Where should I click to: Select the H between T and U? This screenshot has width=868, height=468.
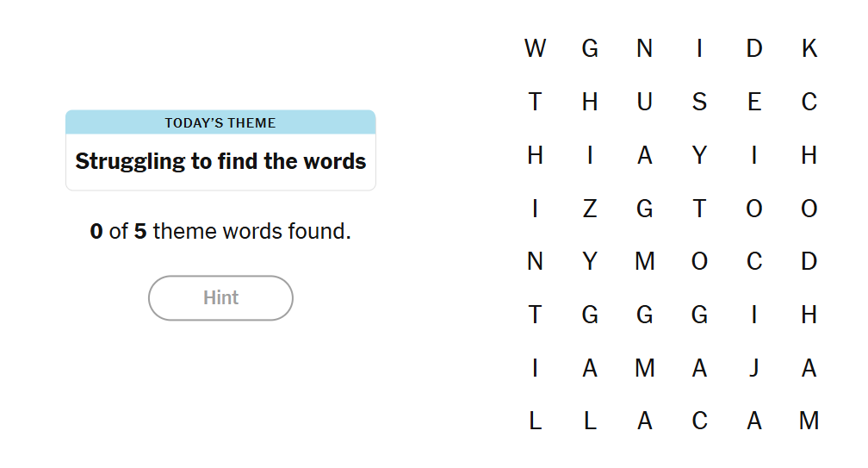[590, 102]
